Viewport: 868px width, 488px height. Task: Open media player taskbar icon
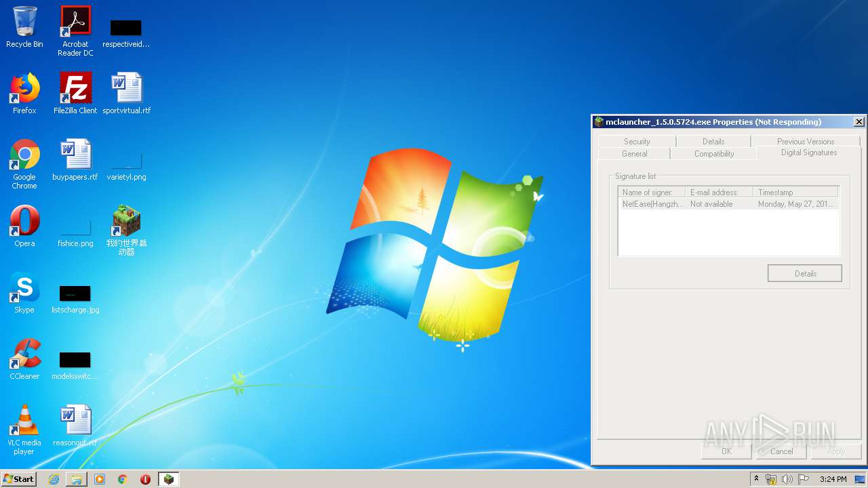tap(100, 479)
